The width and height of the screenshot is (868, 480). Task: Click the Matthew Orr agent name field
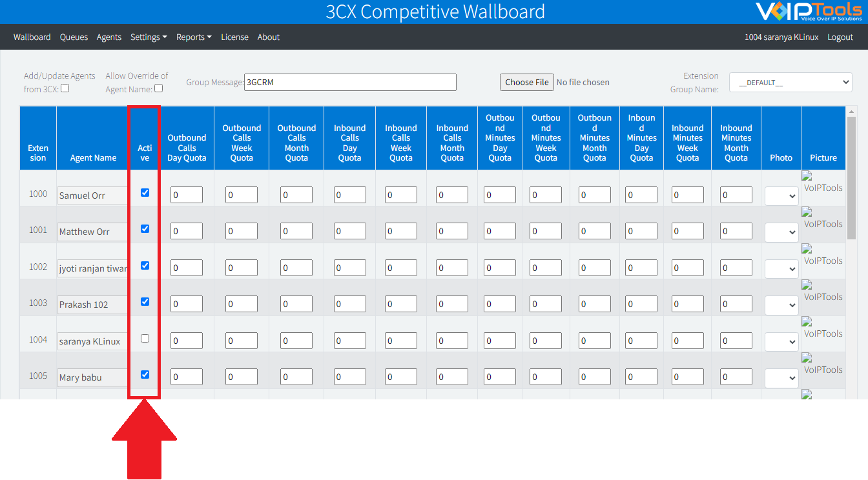pos(92,232)
